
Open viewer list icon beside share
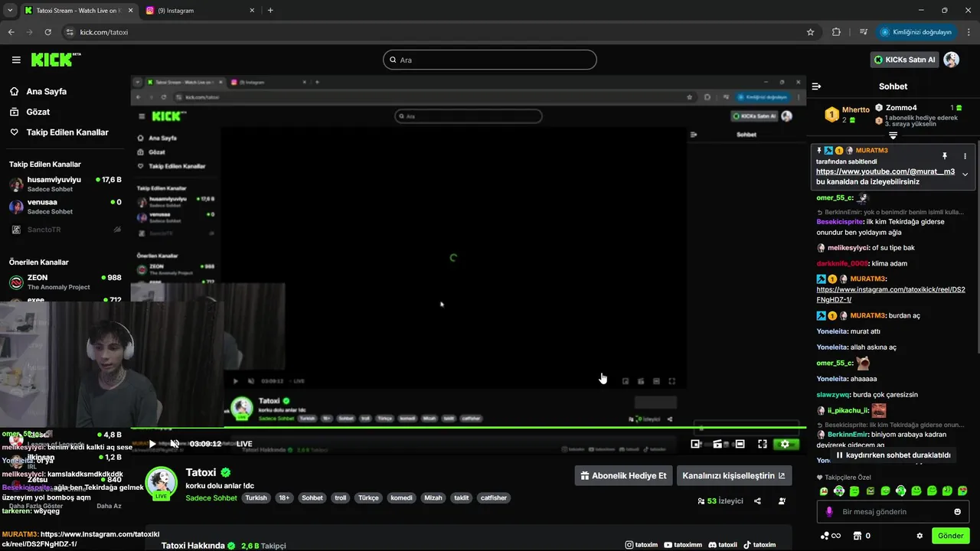tap(782, 501)
